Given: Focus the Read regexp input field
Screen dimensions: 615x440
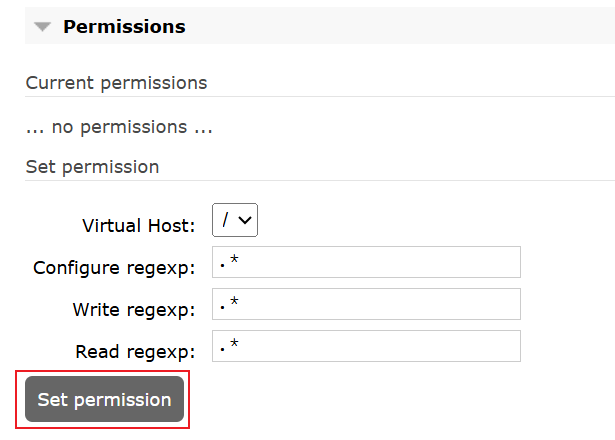Looking at the screenshot, I should (x=366, y=346).
